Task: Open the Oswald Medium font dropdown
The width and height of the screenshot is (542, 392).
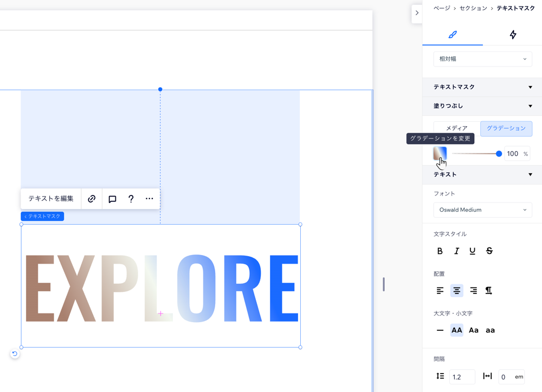Action: coord(482,210)
